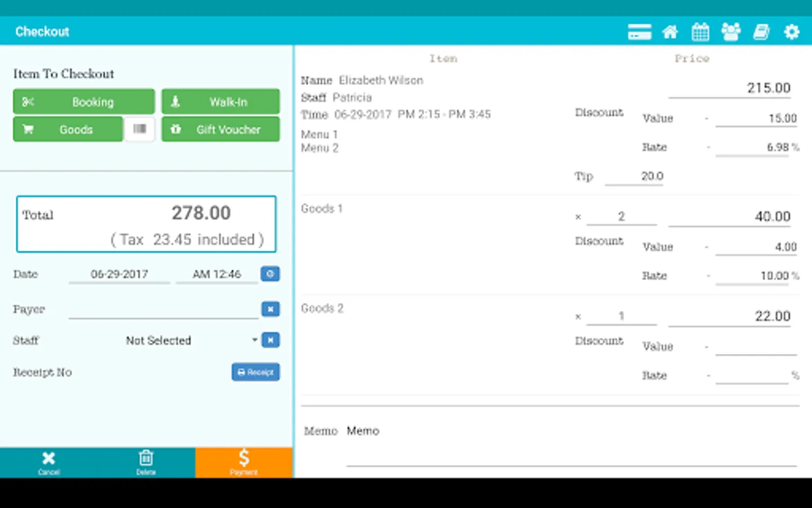812x508 pixels.
Task: Edit the booking price 215.00
Action: [x=730, y=88]
